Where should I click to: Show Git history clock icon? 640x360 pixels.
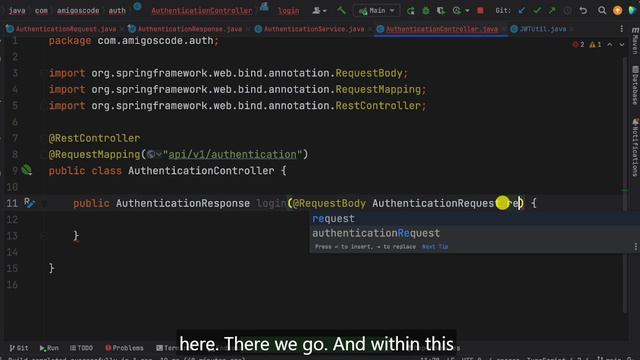567,11
